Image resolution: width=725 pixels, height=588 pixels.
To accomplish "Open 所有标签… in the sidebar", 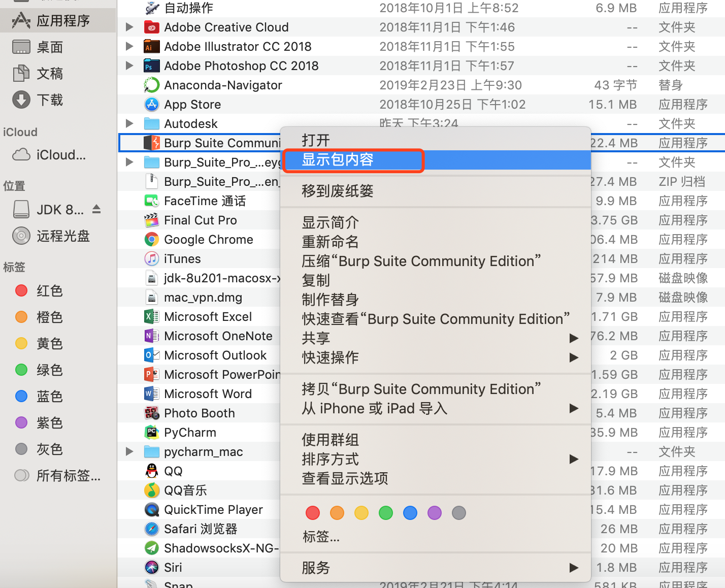I will click(x=58, y=475).
